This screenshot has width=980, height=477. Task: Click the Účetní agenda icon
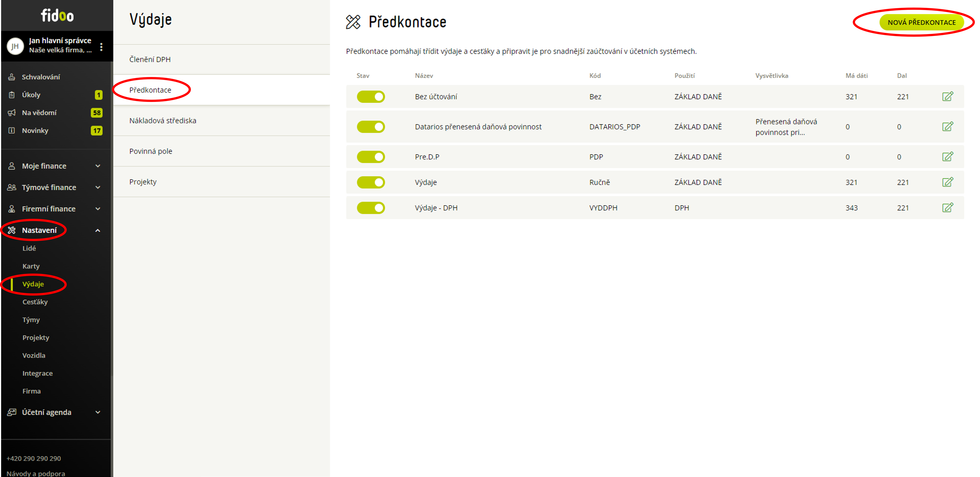pos(12,412)
